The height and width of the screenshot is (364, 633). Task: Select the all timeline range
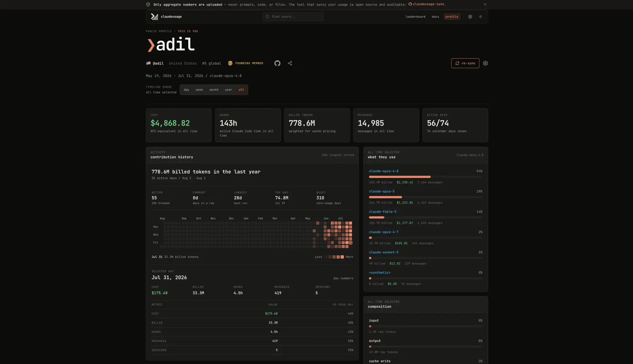[x=241, y=90]
